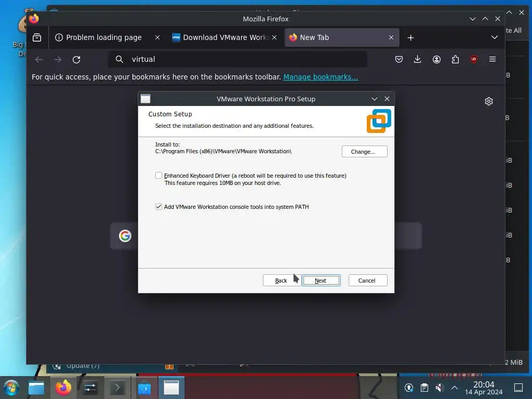The width and height of the screenshot is (532, 399).
Task: Focus the Firefox address bar containing virtual
Action: 237,59
